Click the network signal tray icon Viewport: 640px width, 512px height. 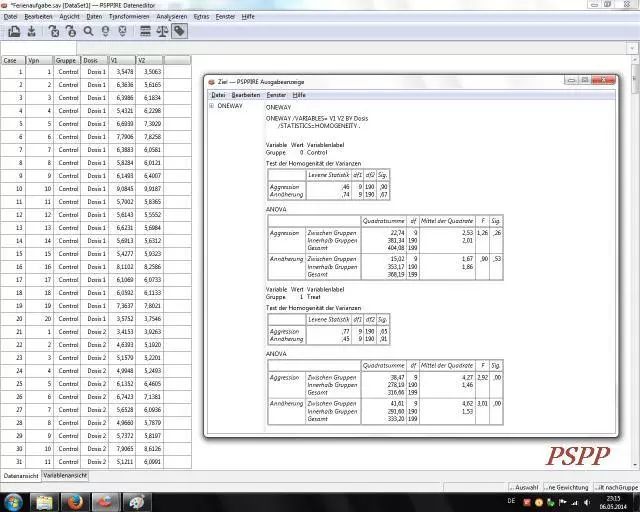pos(575,502)
